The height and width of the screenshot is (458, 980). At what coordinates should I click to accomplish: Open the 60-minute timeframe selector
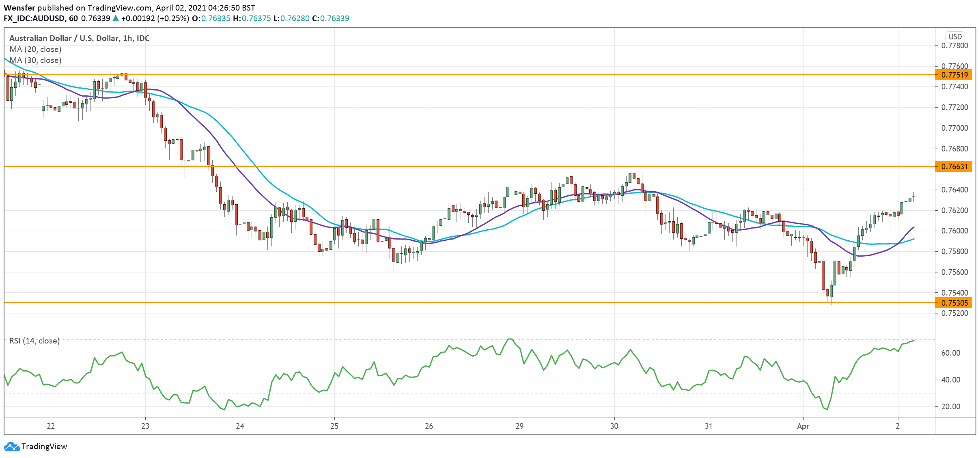click(73, 18)
